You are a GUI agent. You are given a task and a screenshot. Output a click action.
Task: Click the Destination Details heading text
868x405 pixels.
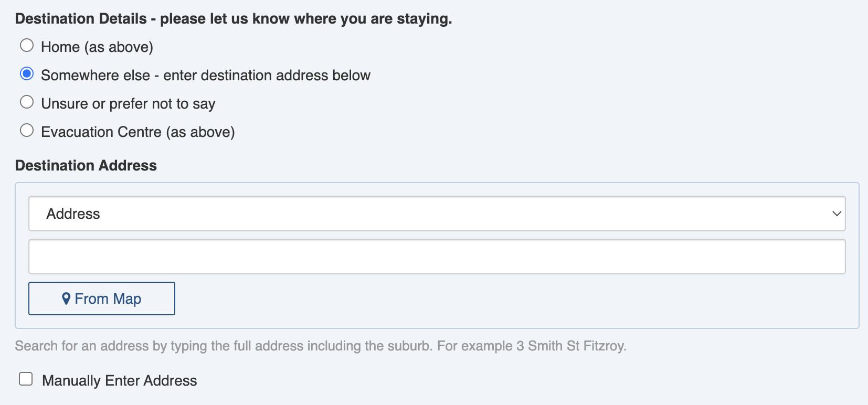pyautogui.click(x=234, y=19)
